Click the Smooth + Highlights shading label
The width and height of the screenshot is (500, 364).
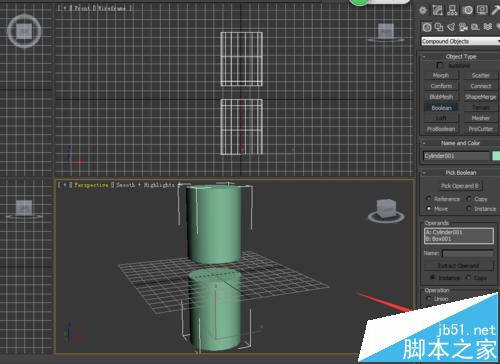(145, 185)
